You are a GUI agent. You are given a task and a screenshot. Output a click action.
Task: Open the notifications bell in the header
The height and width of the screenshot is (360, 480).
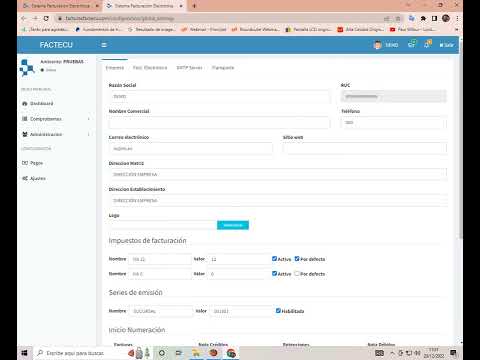(427, 44)
